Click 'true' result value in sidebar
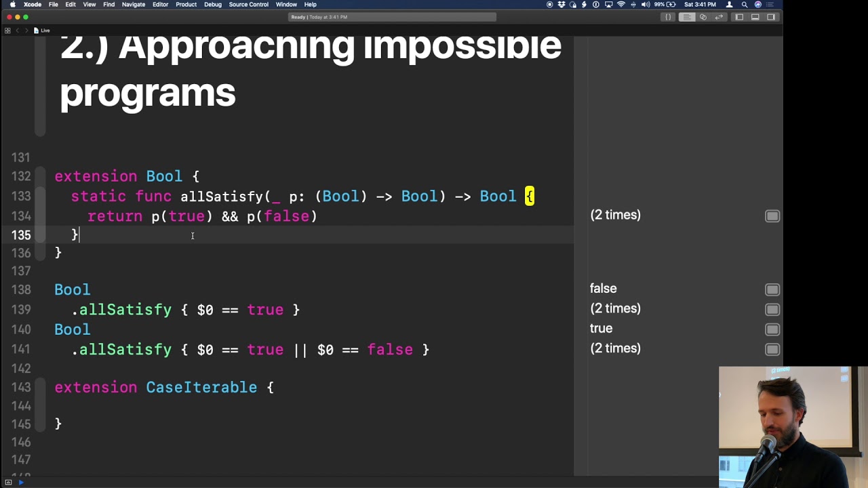This screenshot has height=488, width=868. [x=601, y=329]
